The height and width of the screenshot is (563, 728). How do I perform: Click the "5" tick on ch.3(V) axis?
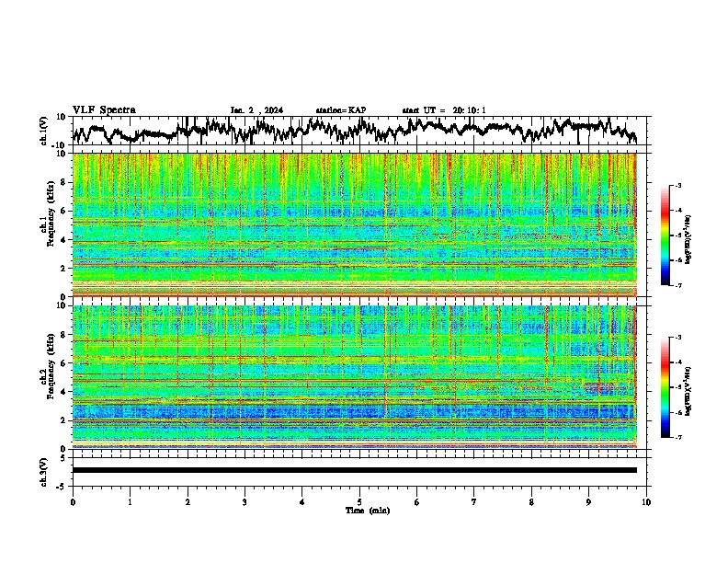(x=63, y=458)
